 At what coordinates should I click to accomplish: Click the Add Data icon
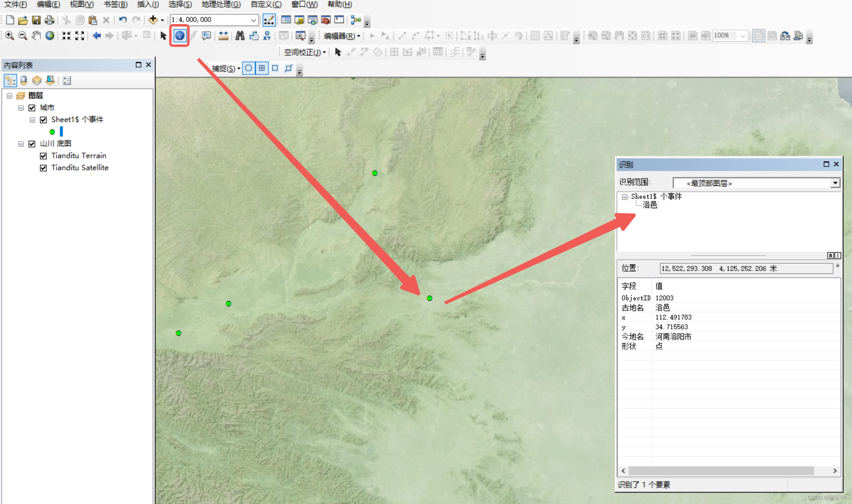pos(153,19)
